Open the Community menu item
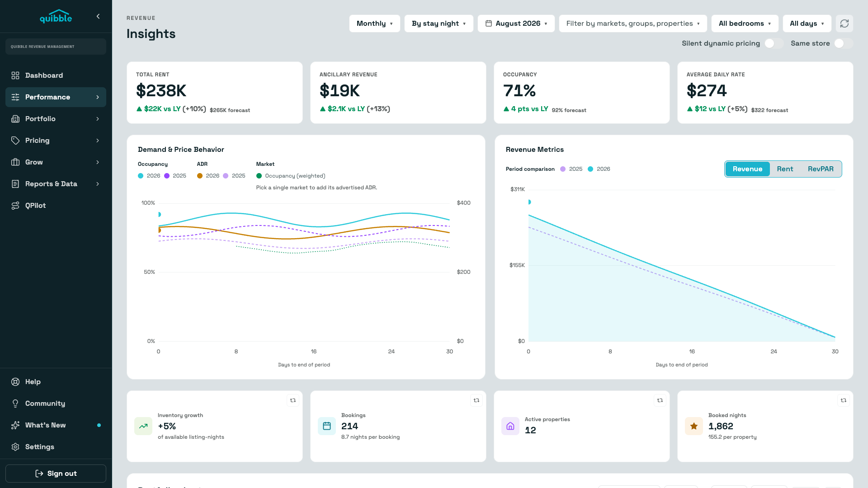Image resolution: width=868 pixels, height=488 pixels. click(x=56, y=404)
